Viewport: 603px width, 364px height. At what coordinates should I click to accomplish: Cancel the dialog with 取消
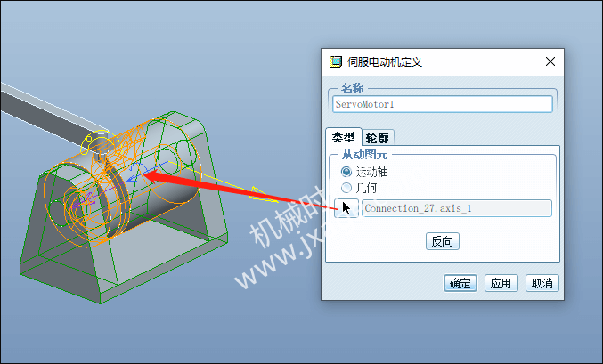coord(542,283)
